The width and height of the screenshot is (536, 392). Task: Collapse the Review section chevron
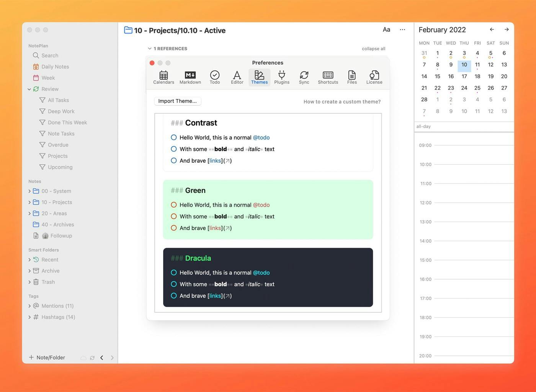coord(29,89)
